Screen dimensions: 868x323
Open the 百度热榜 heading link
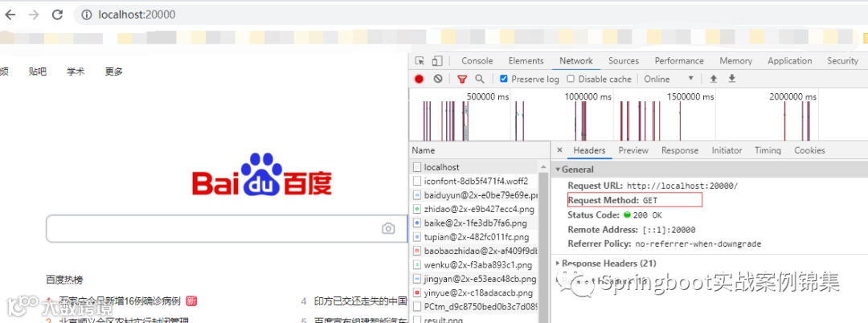(64, 280)
